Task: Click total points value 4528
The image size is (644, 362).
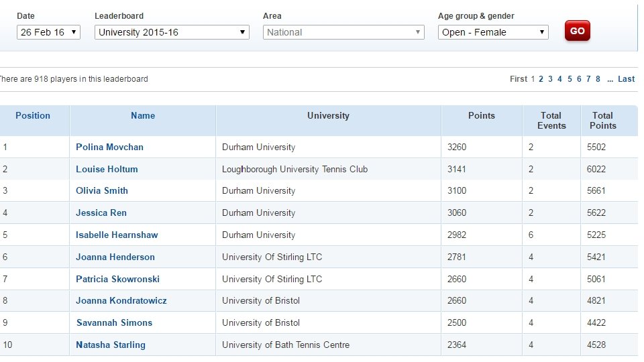Action: [596, 345]
